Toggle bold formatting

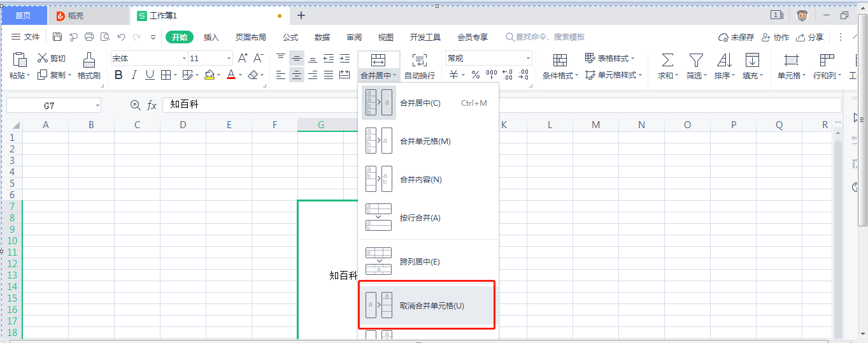point(118,75)
